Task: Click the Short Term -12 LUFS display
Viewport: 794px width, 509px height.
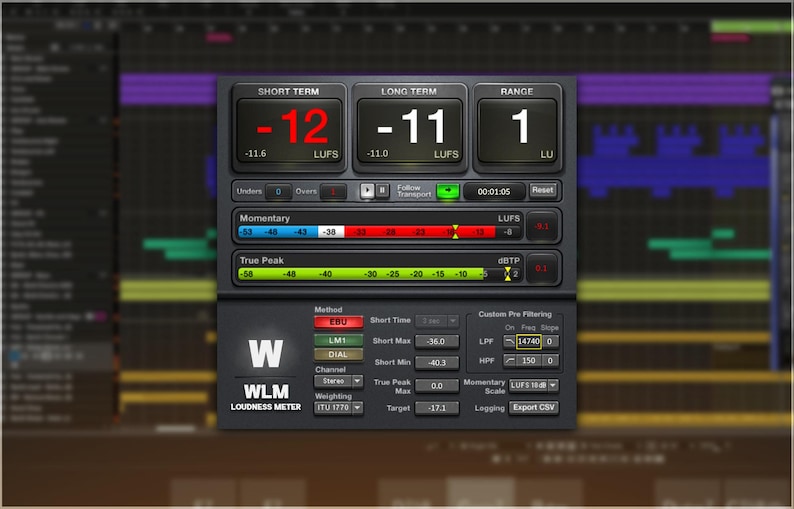Action: coord(290,131)
